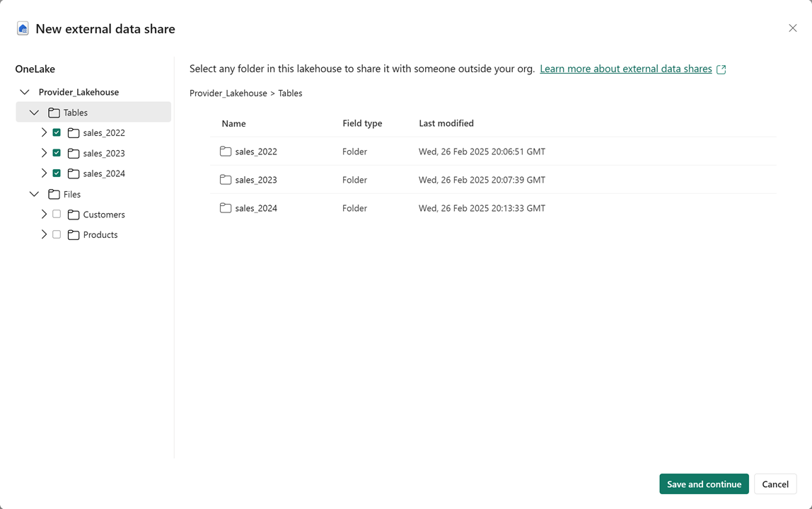
Task: Select the sales_2023 row in the folder list
Action: click(256, 179)
